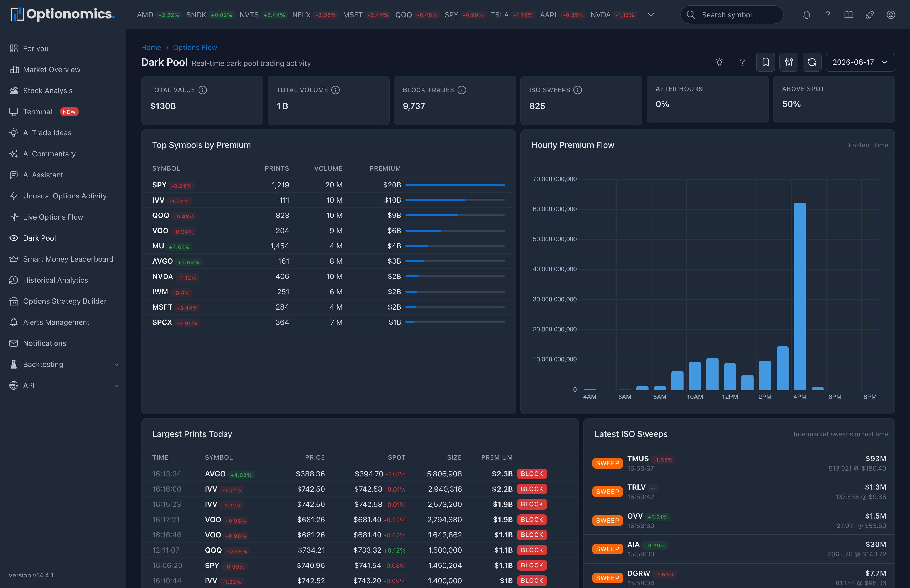
Task: Refresh the dark pool data
Action: click(x=812, y=62)
